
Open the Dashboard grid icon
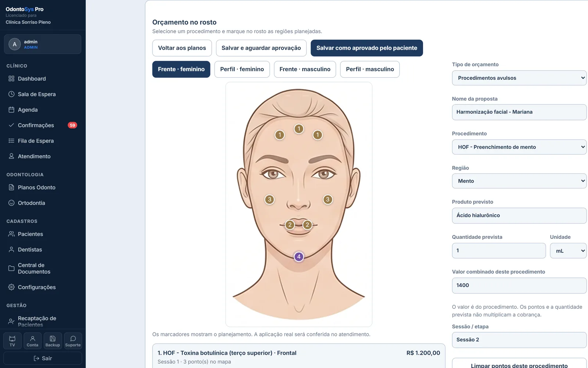click(x=11, y=79)
